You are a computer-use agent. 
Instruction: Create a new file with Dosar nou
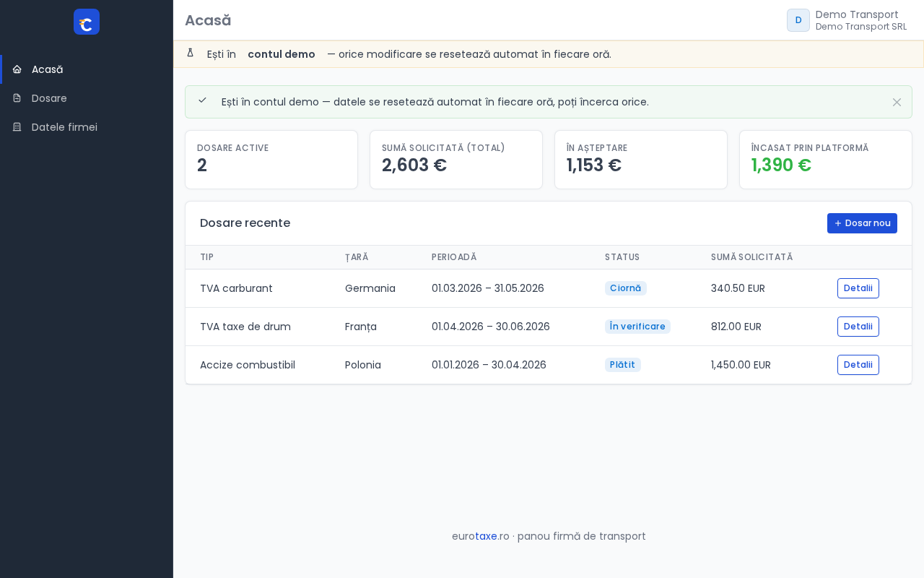coord(862,223)
